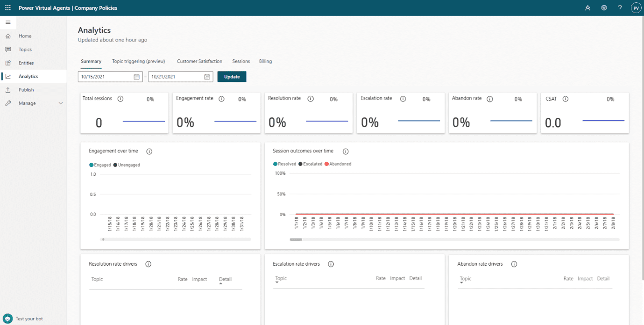Image resolution: width=644 pixels, height=325 pixels.
Task: Show info for Engagement rate
Action: [x=222, y=99]
